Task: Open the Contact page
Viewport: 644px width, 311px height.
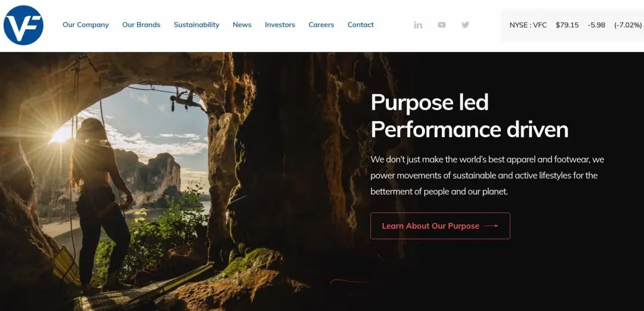Action: pos(361,24)
